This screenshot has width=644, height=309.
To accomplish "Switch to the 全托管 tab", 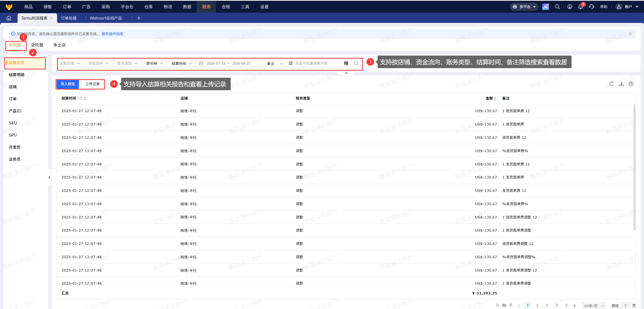I will 37,45.
